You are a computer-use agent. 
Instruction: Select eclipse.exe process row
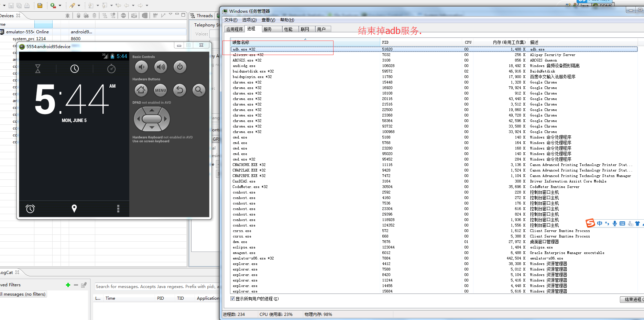(x=434, y=247)
